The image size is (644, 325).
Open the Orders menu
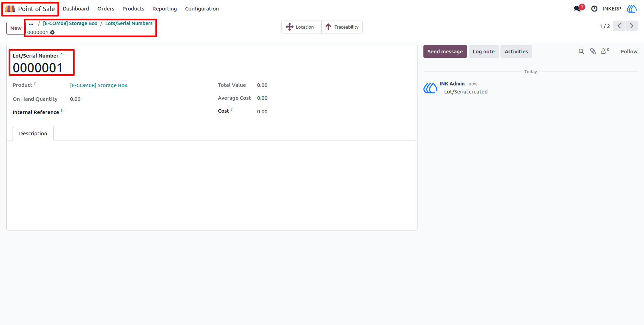(x=106, y=9)
